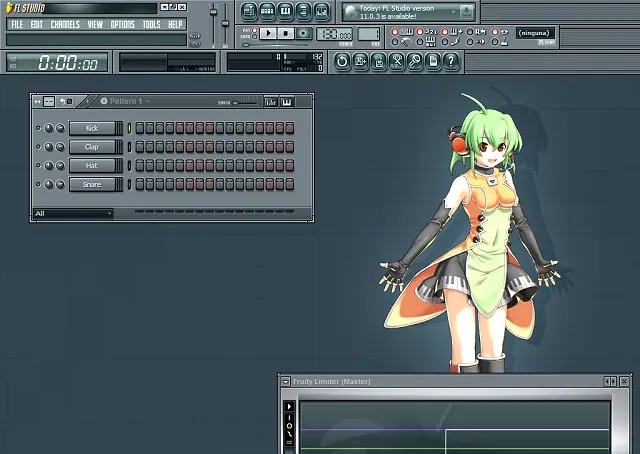The height and width of the screenshot is (454, 640).
Task: Stop playback with the stop button
Action: (286, 33)
